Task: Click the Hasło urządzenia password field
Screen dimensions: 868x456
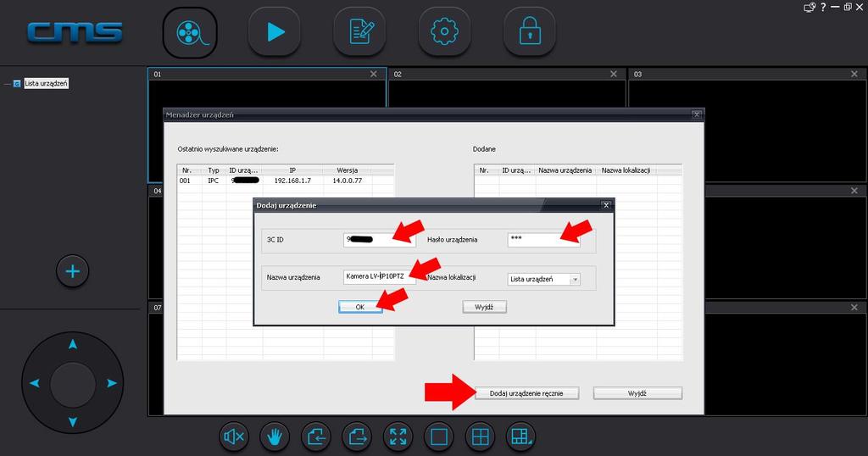Action: click(543, 240)
